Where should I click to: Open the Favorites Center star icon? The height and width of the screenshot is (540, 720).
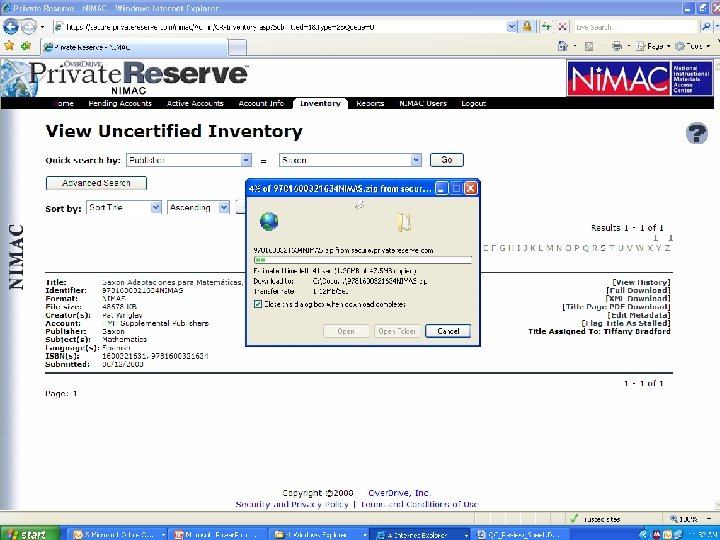click(x=9, y=46)
